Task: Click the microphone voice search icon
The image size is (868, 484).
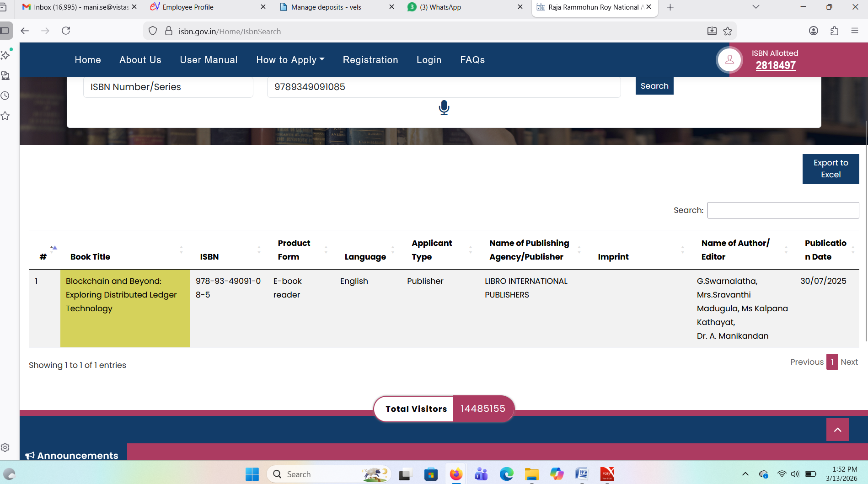Action: tap(444, 108)
